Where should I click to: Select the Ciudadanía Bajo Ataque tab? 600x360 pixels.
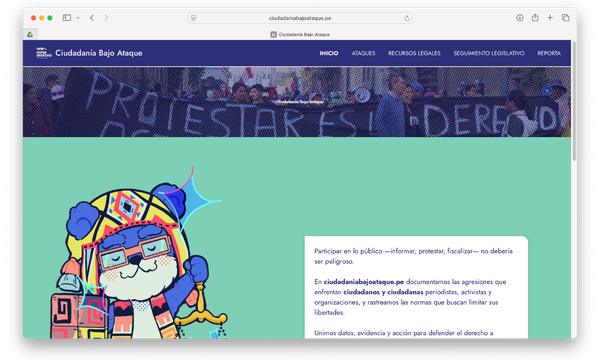[x=300, y=34]
